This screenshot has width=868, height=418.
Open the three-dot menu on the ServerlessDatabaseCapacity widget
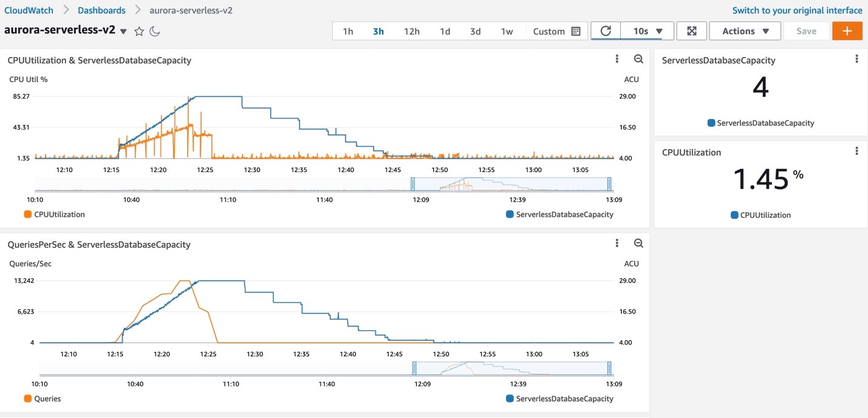pos(857,58)
